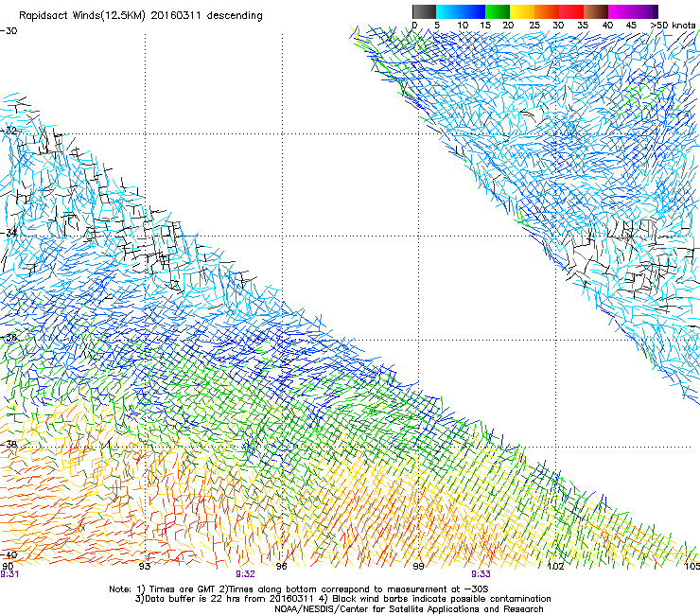Click the longitude label '105'

692,567
